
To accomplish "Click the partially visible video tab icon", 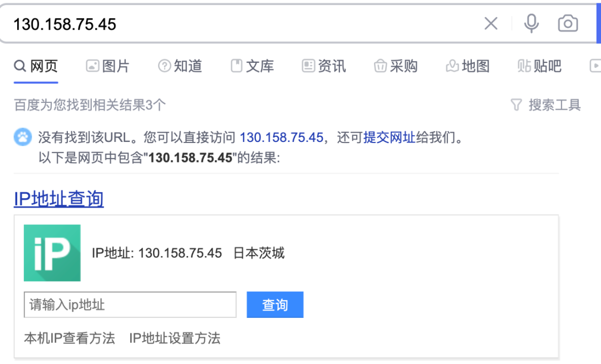I will click(x=595, y=66).
